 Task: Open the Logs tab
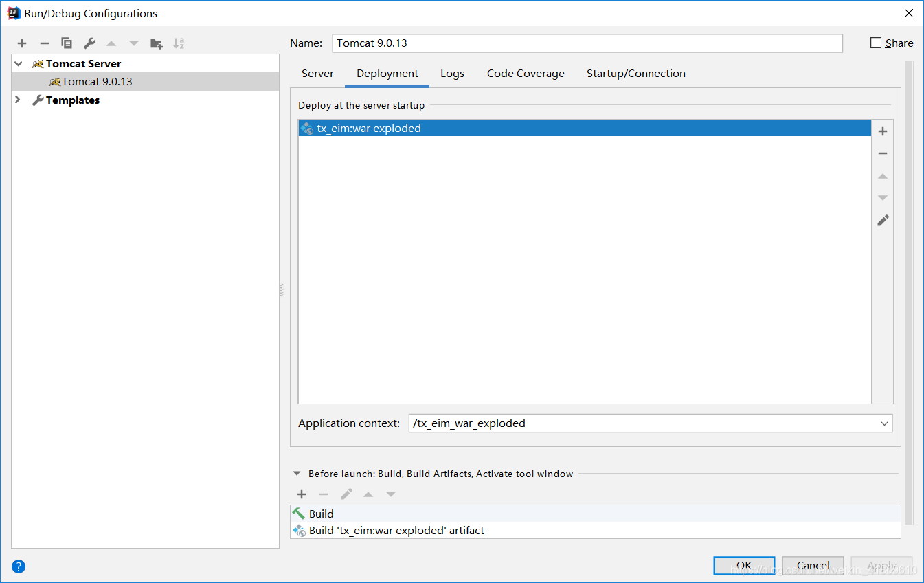(x=452, y=74)
